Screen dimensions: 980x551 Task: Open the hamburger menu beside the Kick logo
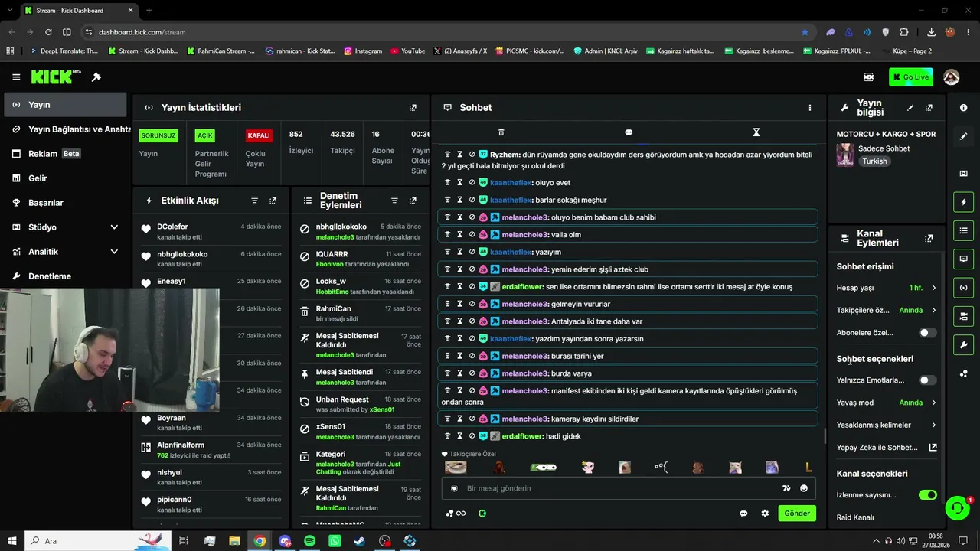coord(16,77)
